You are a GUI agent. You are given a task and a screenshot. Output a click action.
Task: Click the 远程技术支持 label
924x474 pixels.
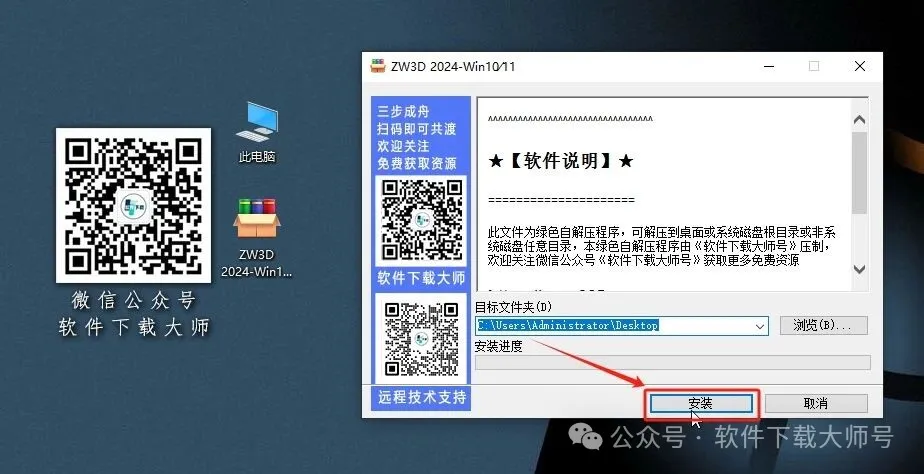(x=421, y=397)
